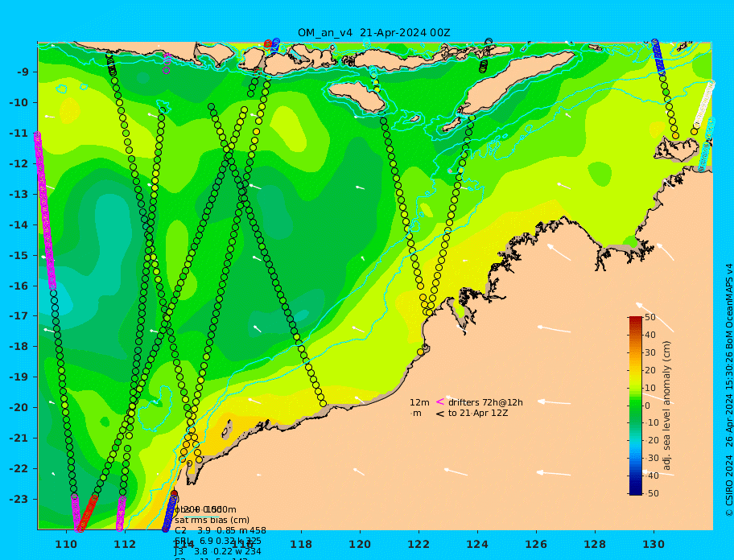The height and width of the screenshot is (560, 734).
Task: Click the '12m' legend label
Action: (419, 402)
